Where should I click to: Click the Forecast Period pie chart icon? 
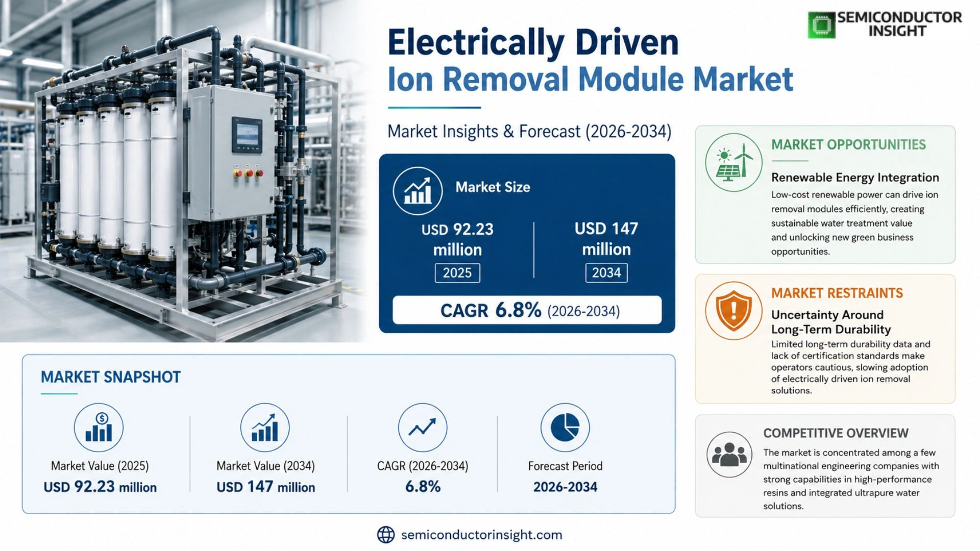[x=565, y=428]
